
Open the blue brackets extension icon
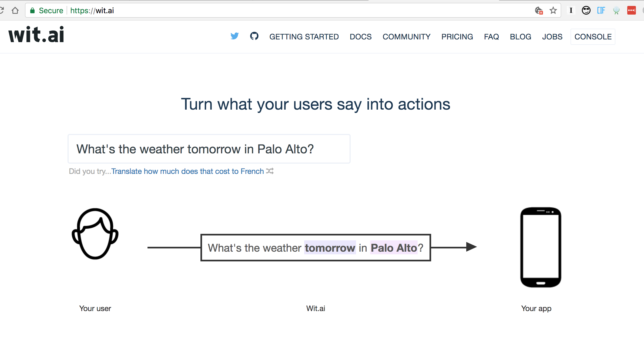coord(601,11)
